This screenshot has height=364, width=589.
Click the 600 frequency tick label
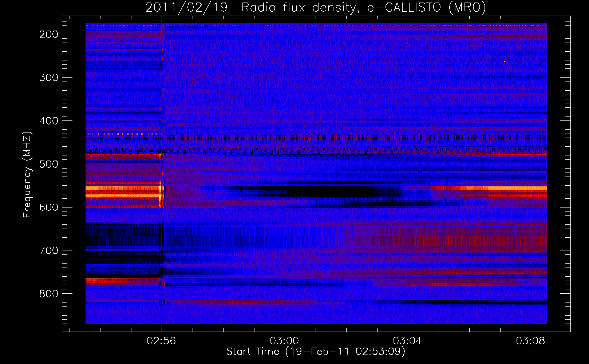click(x=49, y=207)
